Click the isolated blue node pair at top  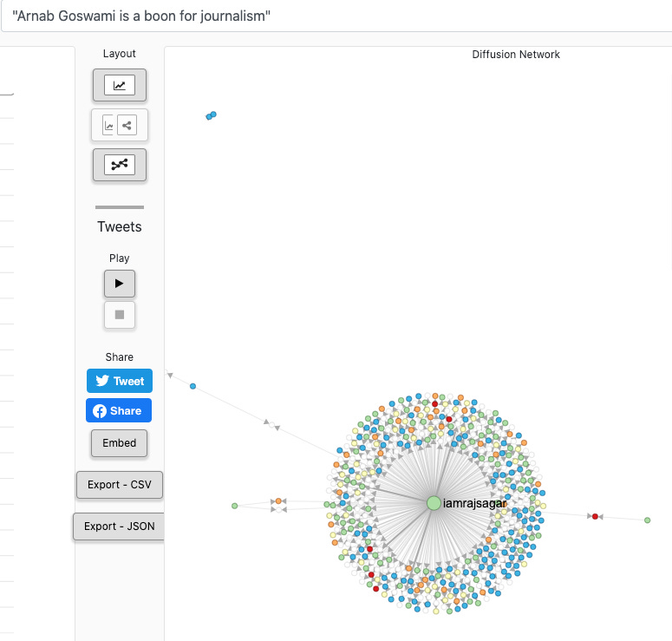[211, 115]
